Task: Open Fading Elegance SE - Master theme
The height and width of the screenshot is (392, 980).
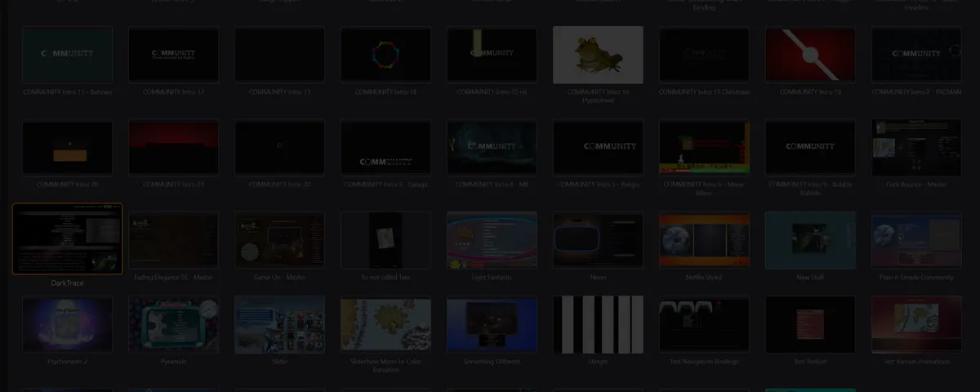Action: (174, 241)
